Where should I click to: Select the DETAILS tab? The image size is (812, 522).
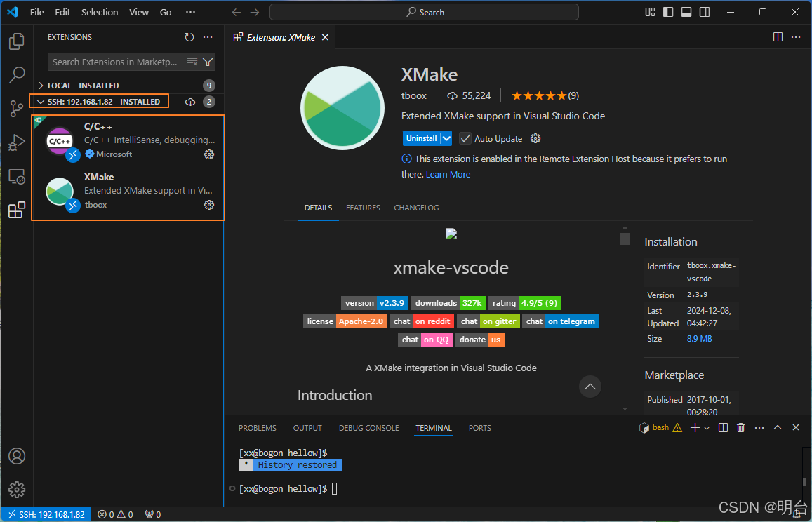[318, 208]
